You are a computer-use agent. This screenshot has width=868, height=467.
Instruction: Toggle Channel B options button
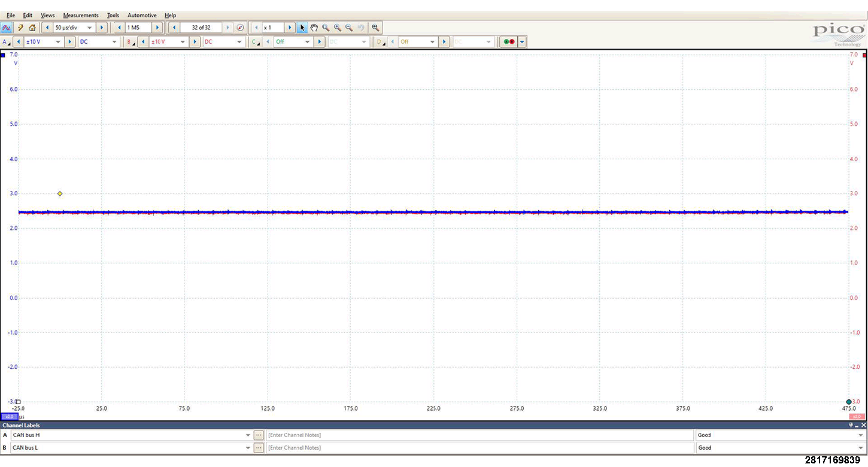click(129, 42)
